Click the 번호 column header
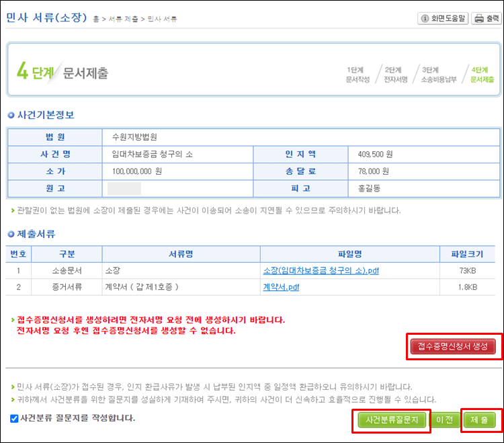This screenshot has height=443, width=504. pyautogui.click(x=18, y=254)
